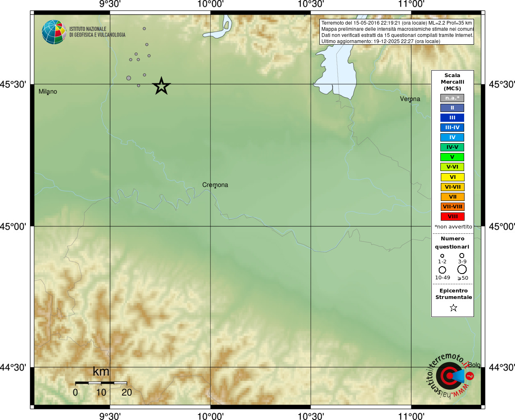Click the 'Scala Mercalli (MCS)' legend title
This screenshot has width=515, height=420.
click(x=452, y=82)
